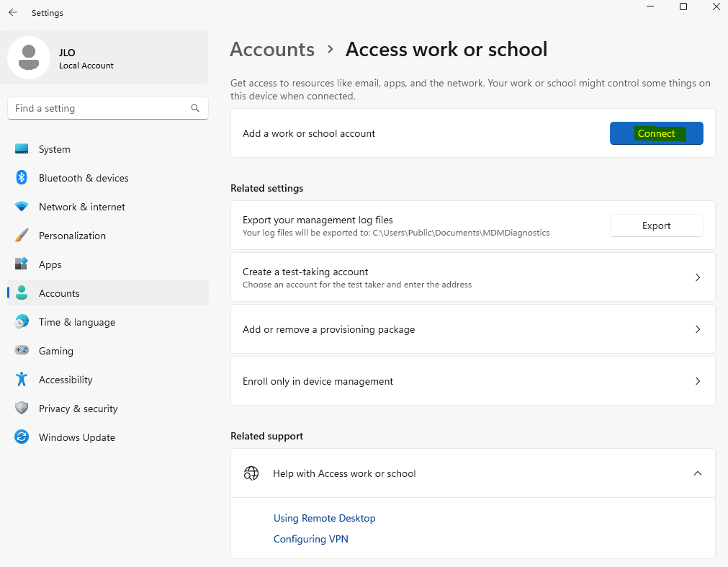Open the Apps settings page
Image resolution: width=728 pixels, height=567 pixels.
(108, 264)
